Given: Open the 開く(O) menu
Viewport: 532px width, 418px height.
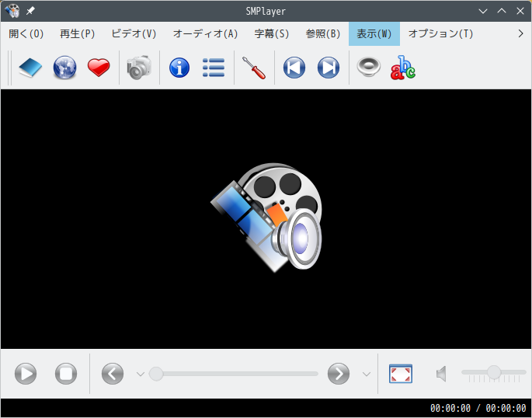Looking at the screenshot, I should pyautogui.click(x=26, y=33).
